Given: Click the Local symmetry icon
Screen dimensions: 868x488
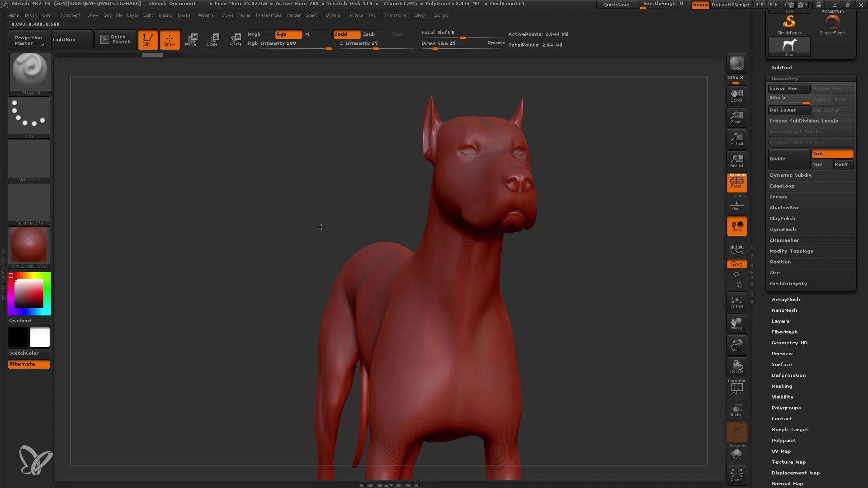Looking at the screenshot, I should pyautogui.click(x=736, y=249).
